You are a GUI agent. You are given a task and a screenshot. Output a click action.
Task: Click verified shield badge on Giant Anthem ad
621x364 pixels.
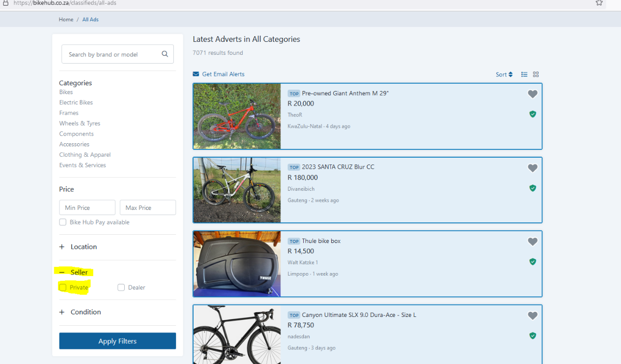533,114
